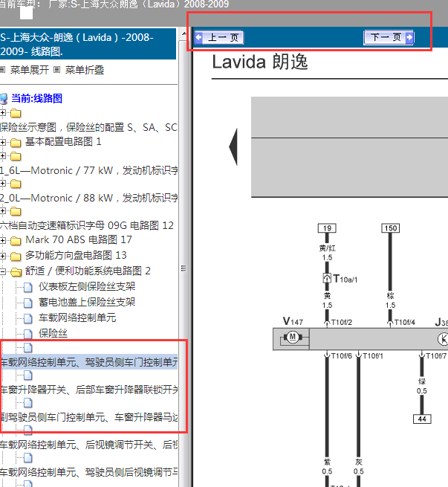Screen dimensions: 448x487
Task: Click the 当前车型 title text at top
Action: (114, 4)
